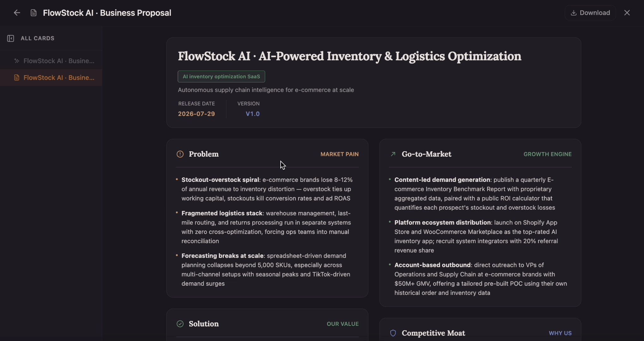Click the release date 2026-07-29
644x341 pixels.
pyautogui.click(x=196, y=114)
